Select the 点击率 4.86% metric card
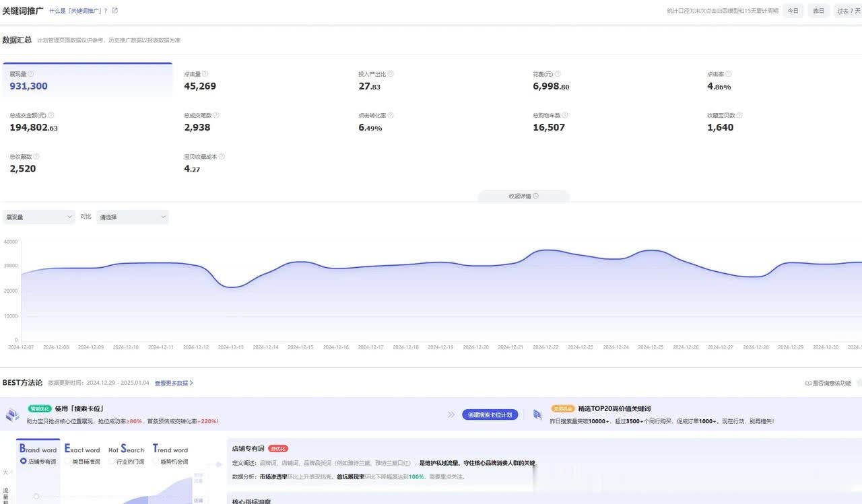This screenshot has height=504, width=862. coord(783,80)
